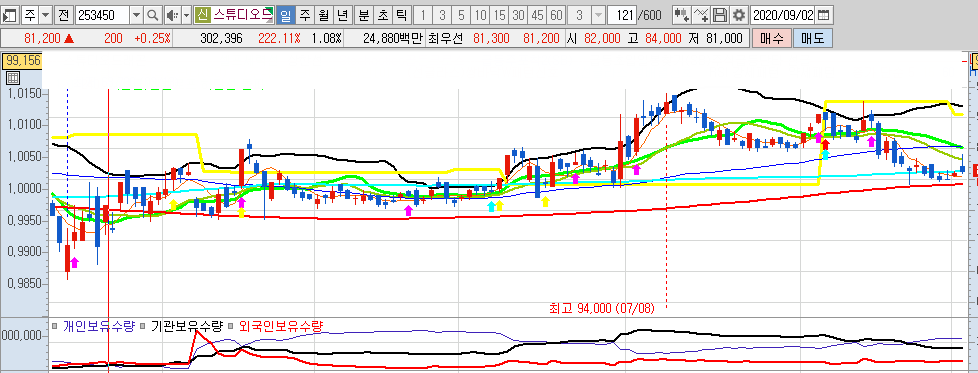Click the change rate +0.25% text
978x373 pixels.
coord(152,39)
